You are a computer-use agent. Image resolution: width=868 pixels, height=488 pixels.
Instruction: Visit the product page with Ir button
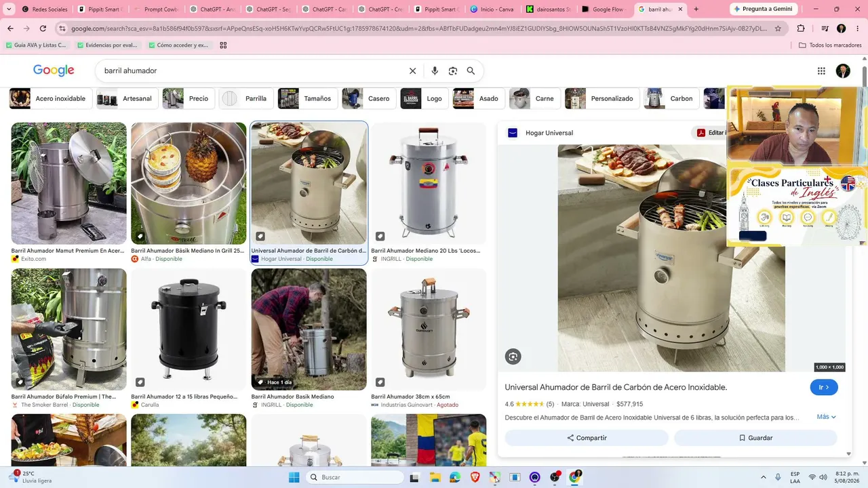point(824,387)
